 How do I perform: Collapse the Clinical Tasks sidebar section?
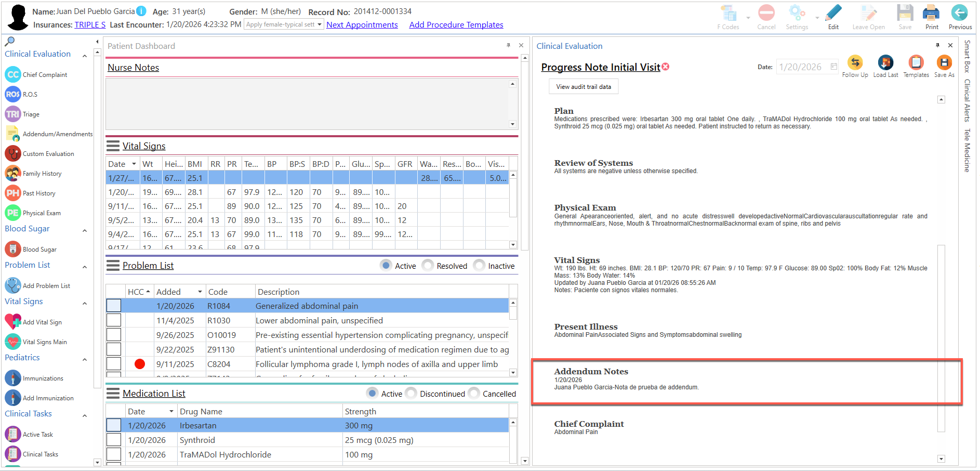pyautogui.click(x=85, y=415)
